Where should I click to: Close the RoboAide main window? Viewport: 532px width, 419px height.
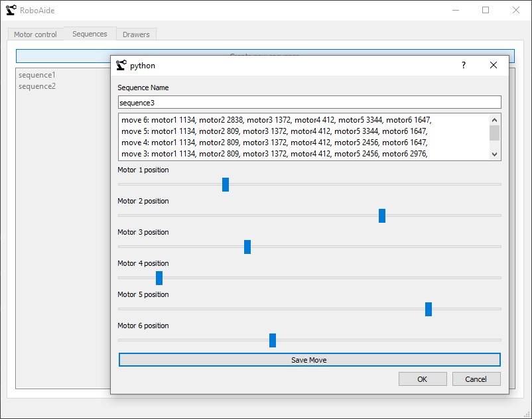coord(515,10)
